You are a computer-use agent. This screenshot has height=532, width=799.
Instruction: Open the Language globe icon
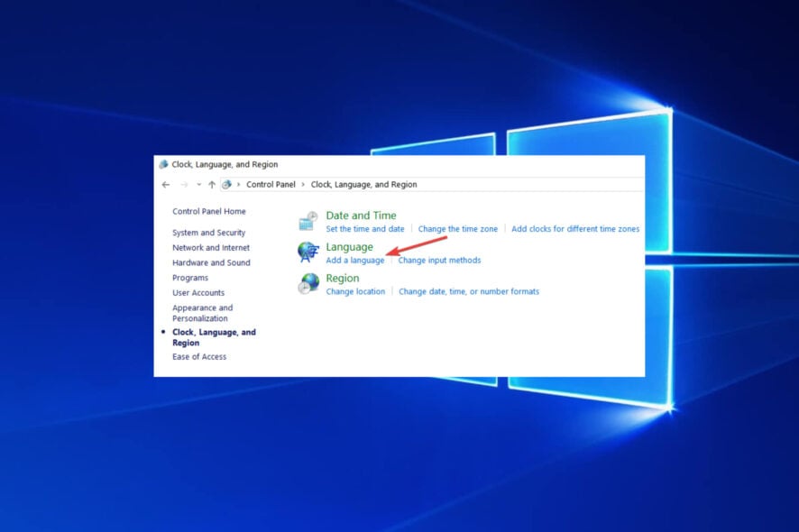click(x=308, y=252)
